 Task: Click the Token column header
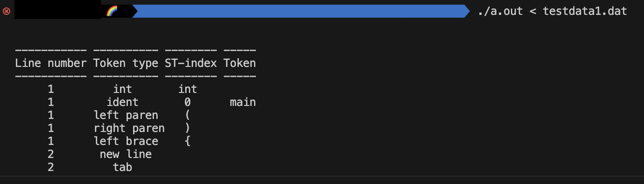240,63
